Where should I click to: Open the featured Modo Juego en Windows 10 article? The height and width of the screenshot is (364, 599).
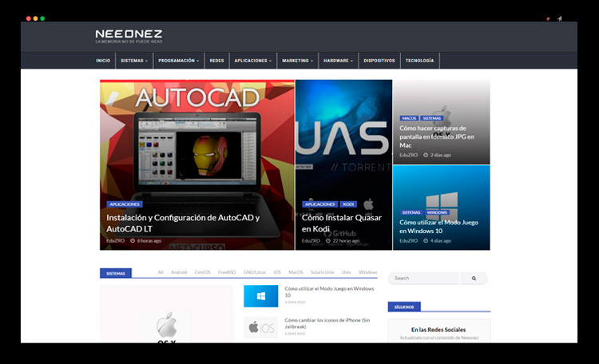pos(438,227)
